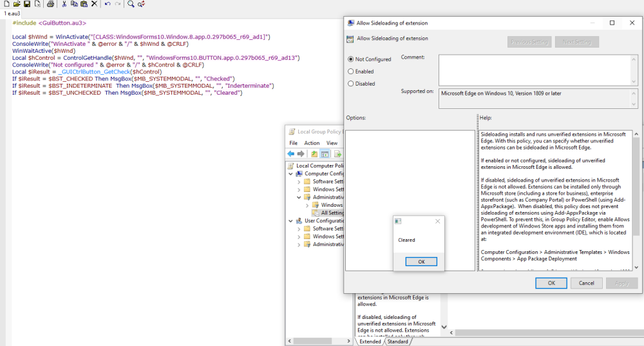Click the #include <GuiButton.au3> line
Viewport: 644px width, 346px height.
tap(50, 23)
